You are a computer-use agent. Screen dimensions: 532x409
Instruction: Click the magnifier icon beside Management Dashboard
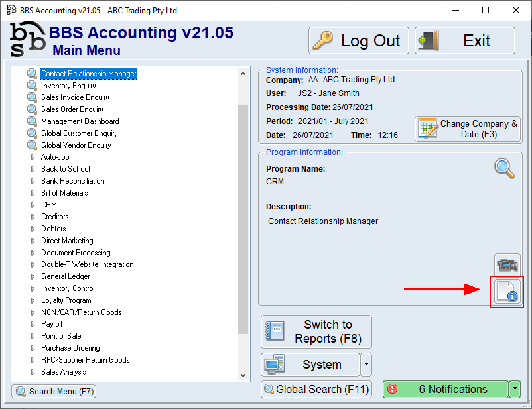(x=32, y=121)
